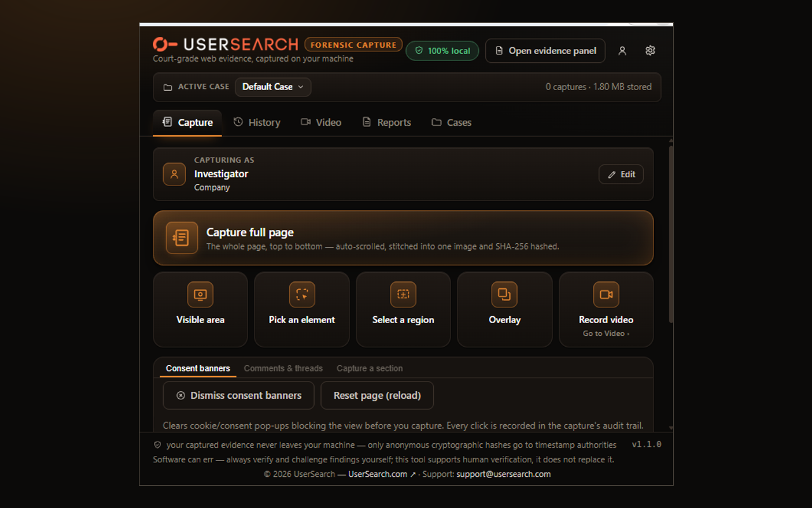Click the Capture full page document icon

tap(181, 238)
